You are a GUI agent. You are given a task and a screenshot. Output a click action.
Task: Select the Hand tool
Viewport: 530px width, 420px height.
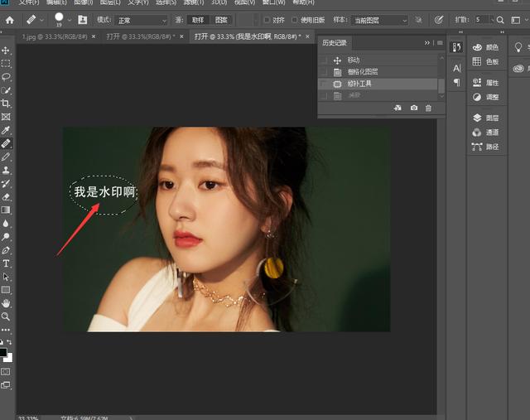click(x=6, y=303)
